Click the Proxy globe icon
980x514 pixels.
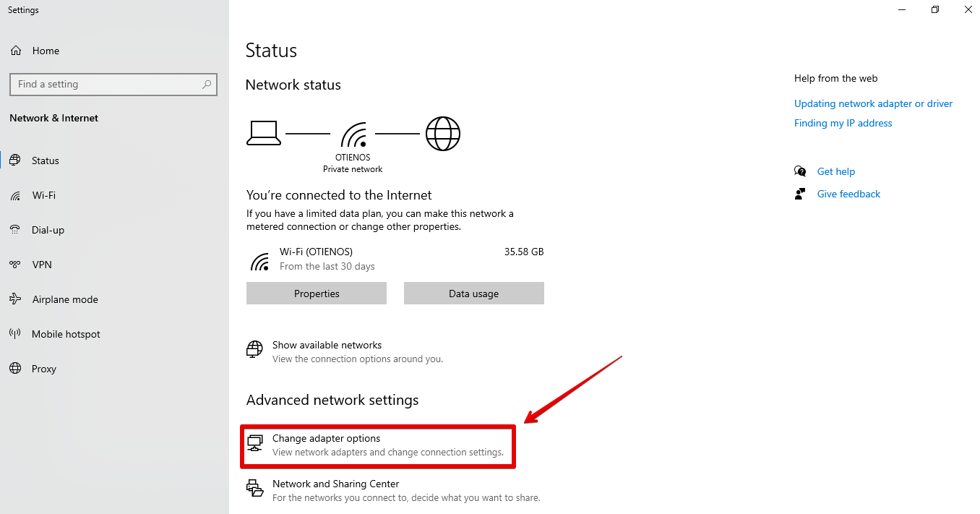pyautogui.click(x=15, y=369)
